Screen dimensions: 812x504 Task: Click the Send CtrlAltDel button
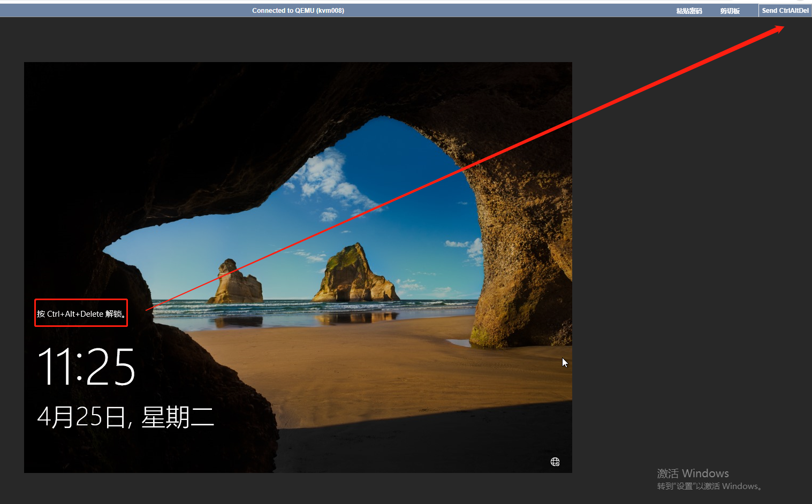click(x=785, y=11)
